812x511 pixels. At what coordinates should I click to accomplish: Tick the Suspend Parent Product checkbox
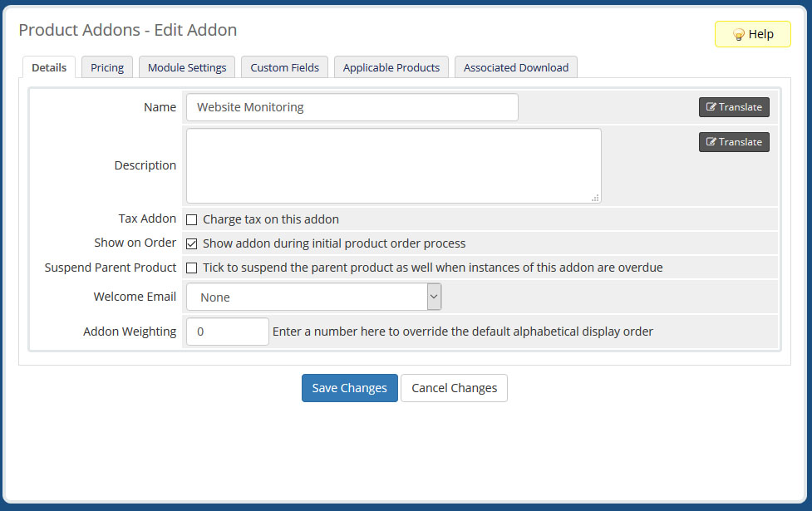point(191,268)
